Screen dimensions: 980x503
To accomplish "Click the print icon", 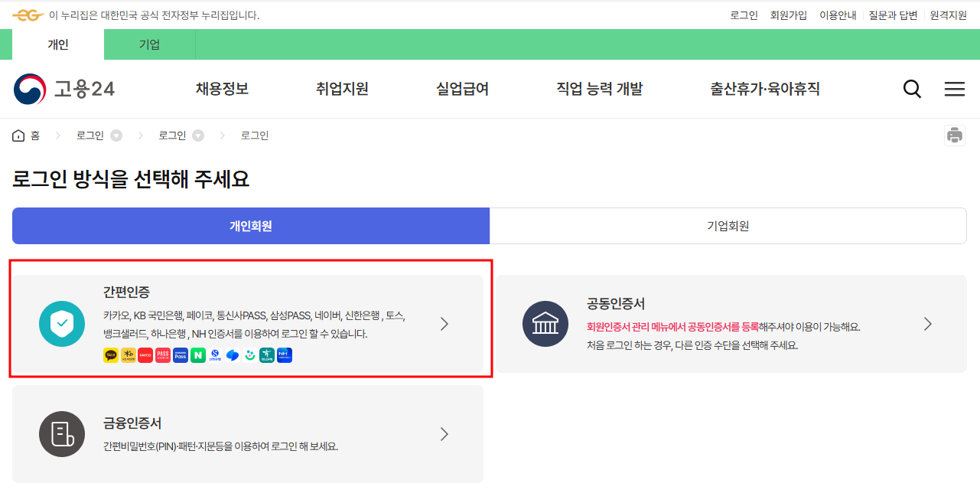I will point(954,135).
